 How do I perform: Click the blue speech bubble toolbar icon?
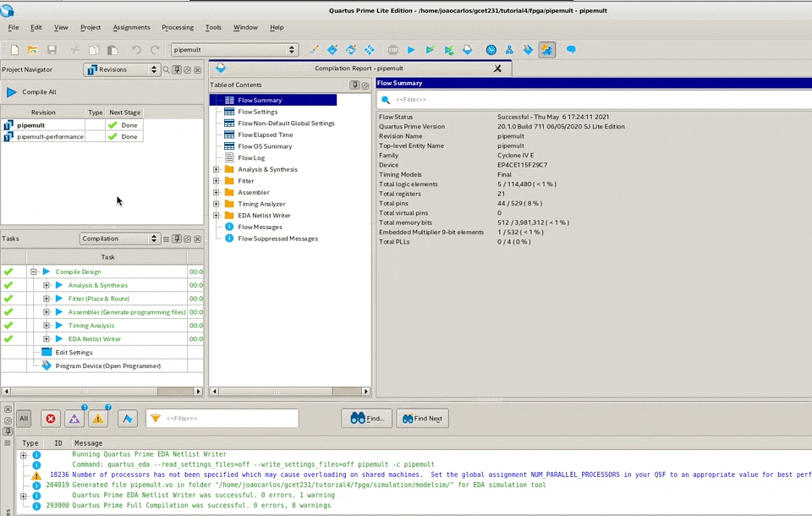pyautogui.click(x=571, y=50)
